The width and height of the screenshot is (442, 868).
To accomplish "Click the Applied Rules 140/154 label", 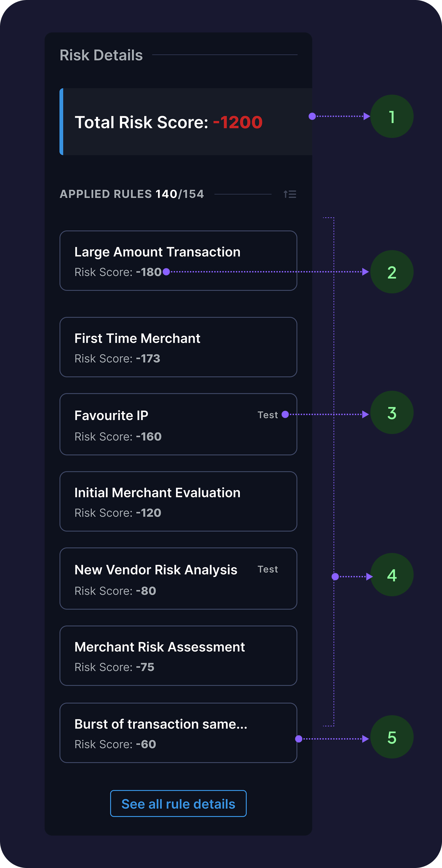I will click(132, 194).
